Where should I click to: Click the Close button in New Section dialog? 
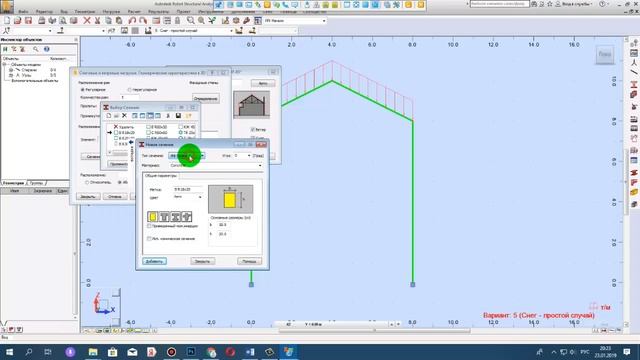(202, 261)
